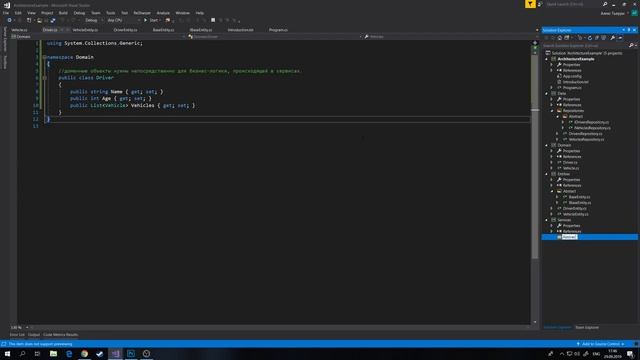Click the Start debugging button
The image size is (640, 360).
click(151, 20)
